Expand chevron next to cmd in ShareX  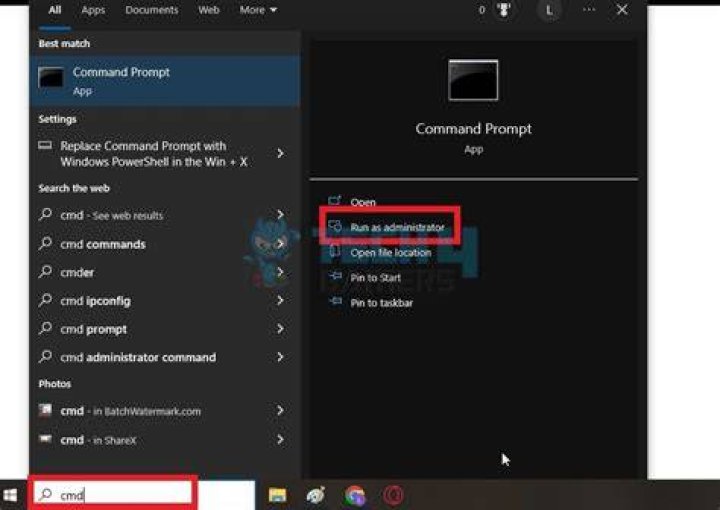(280, 440)
